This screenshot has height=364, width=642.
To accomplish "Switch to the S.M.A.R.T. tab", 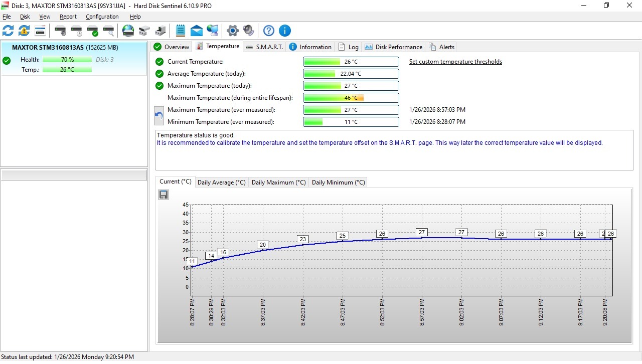I will [264, 47].
